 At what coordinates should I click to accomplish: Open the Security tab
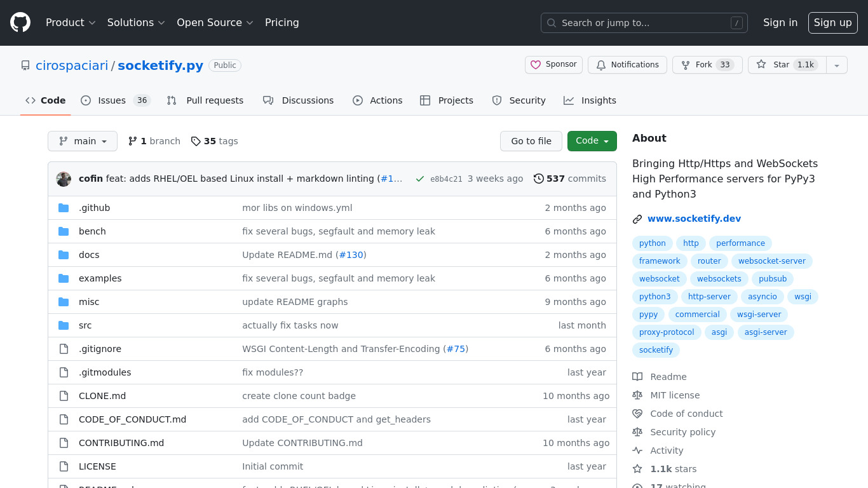pyautogui.click(x=519, y=100)
